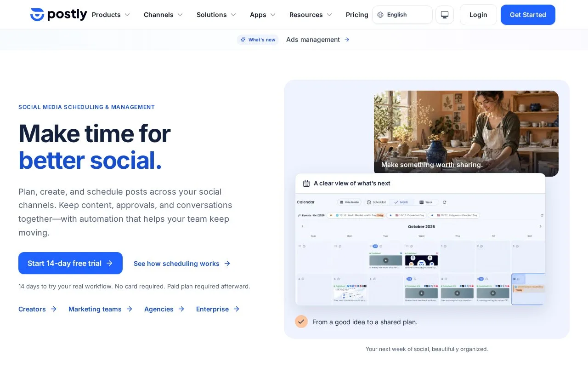This screenshot has width=588, height=368.
Task: Toggle Hide Media in the calendar preview
Action: point(349,202)
